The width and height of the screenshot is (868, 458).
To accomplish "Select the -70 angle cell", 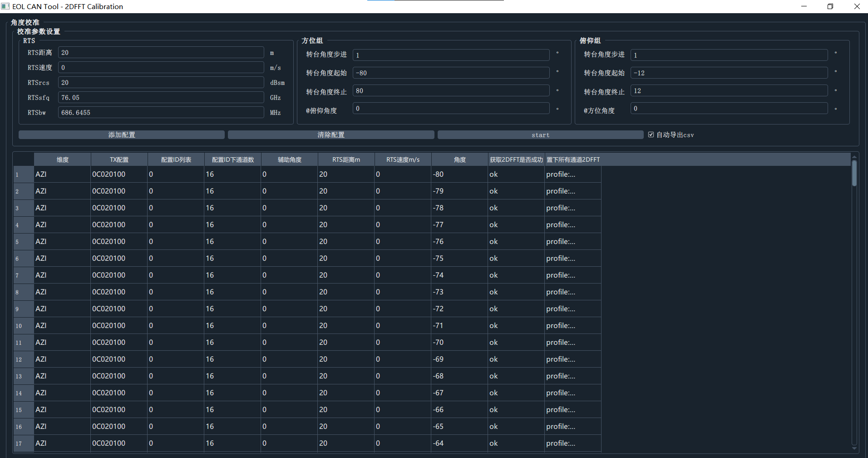I will pos(459,343).
